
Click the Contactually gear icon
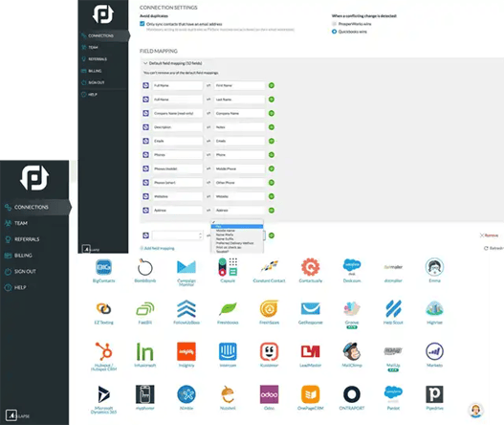click(311, 267)
